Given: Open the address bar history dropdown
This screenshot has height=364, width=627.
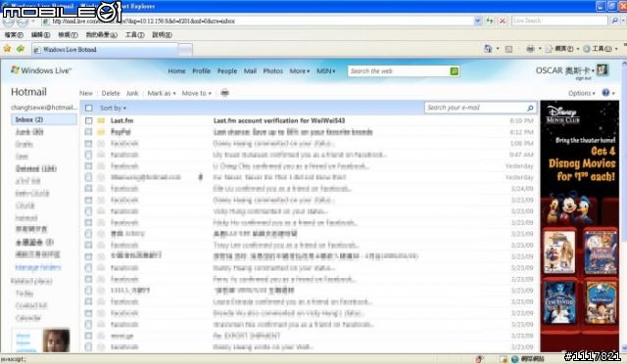Looking at the screenshot, I should (x=477, y=21).
